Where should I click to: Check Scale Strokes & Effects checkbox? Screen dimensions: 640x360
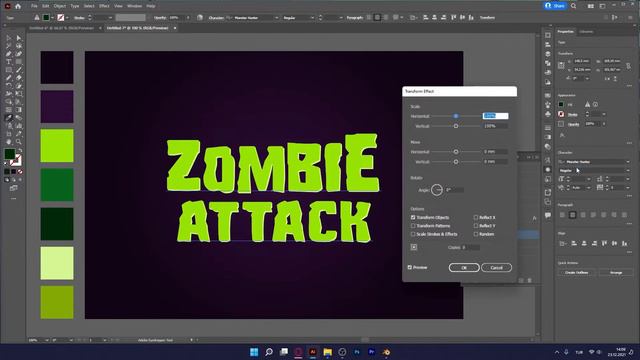(413, 234)
